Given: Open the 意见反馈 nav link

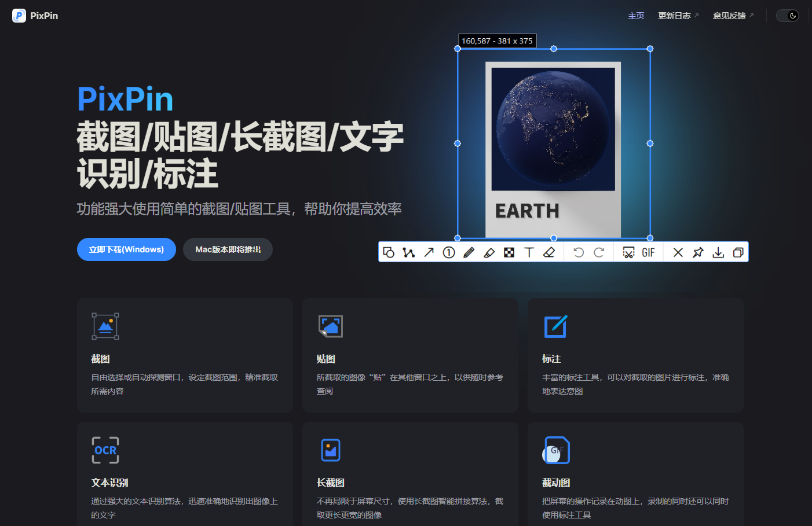Looking at the screenshot, I should [733, 16].
